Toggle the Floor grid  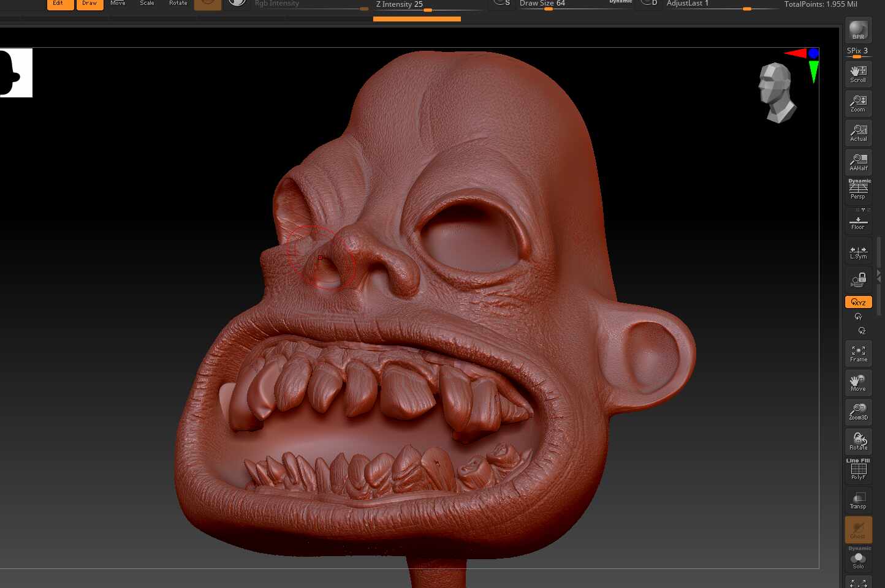858,221
